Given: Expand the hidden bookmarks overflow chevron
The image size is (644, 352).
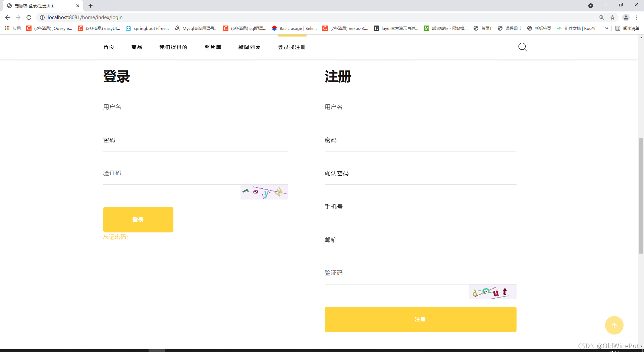Looking at the screenshot, I should coord(606,28).
